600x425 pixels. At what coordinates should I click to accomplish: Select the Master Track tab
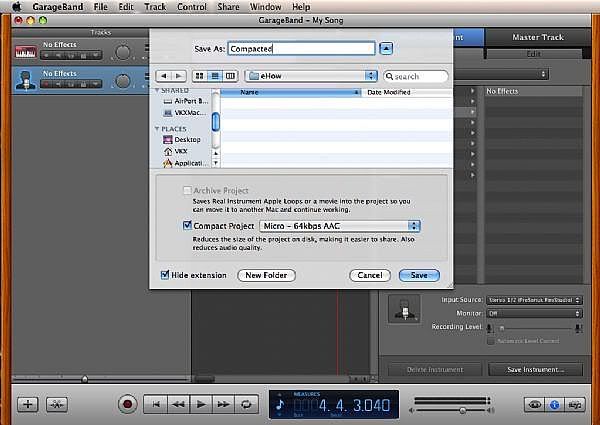point(538,37)
